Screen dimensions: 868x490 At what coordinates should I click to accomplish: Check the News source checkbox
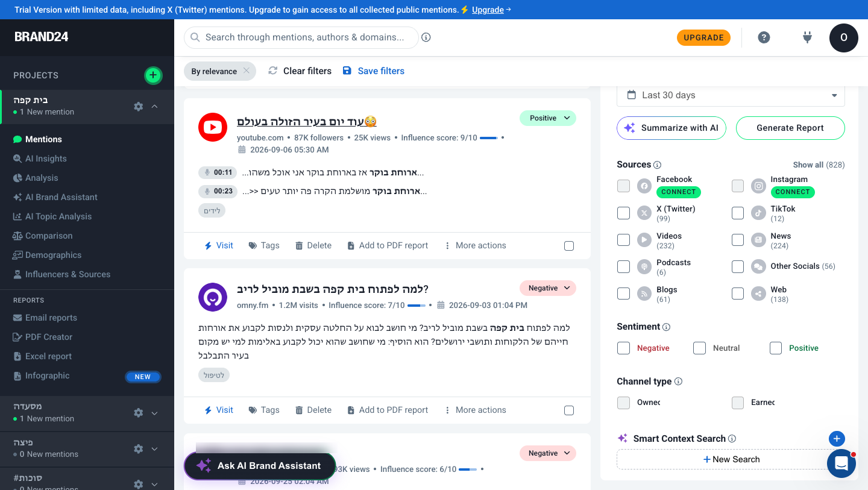[x=738, y=240]
